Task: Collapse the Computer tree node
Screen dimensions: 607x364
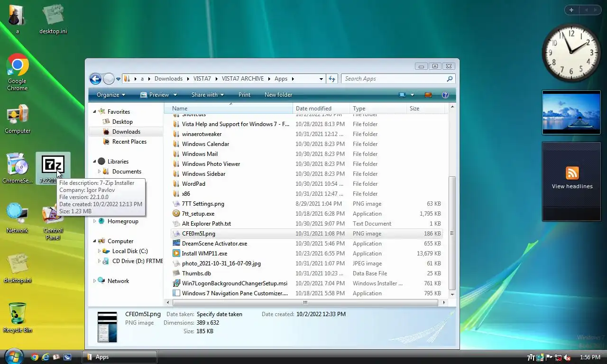Action: pos(94,241)
